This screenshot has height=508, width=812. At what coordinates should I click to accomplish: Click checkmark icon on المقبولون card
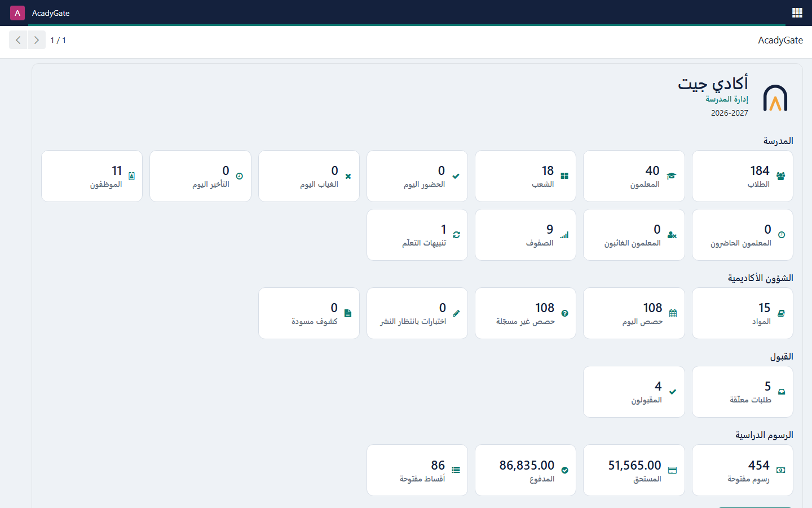pyautogui.click(x=673, y=392)
